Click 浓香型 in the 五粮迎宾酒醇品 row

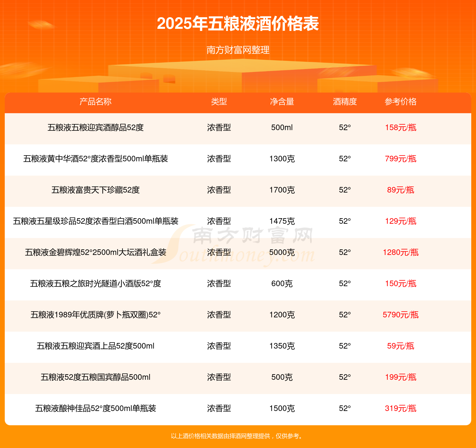pyautogui.click(x=219, y=127)
